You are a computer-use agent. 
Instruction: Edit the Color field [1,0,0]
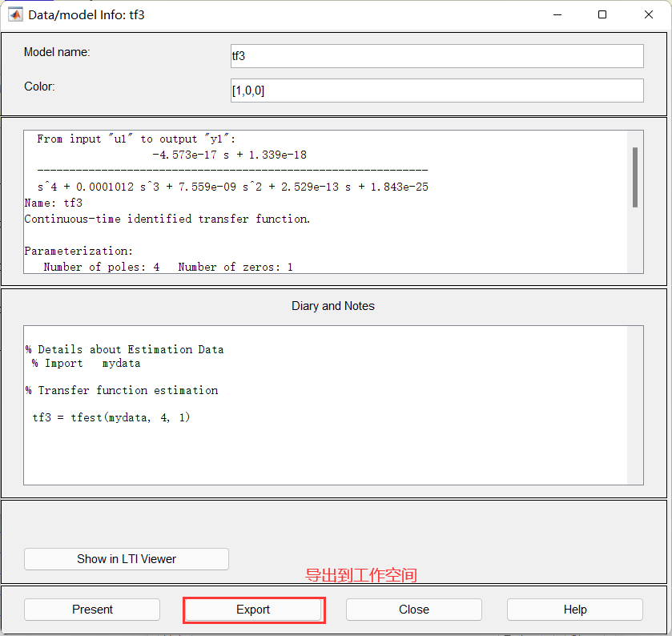tap(437, 91)
